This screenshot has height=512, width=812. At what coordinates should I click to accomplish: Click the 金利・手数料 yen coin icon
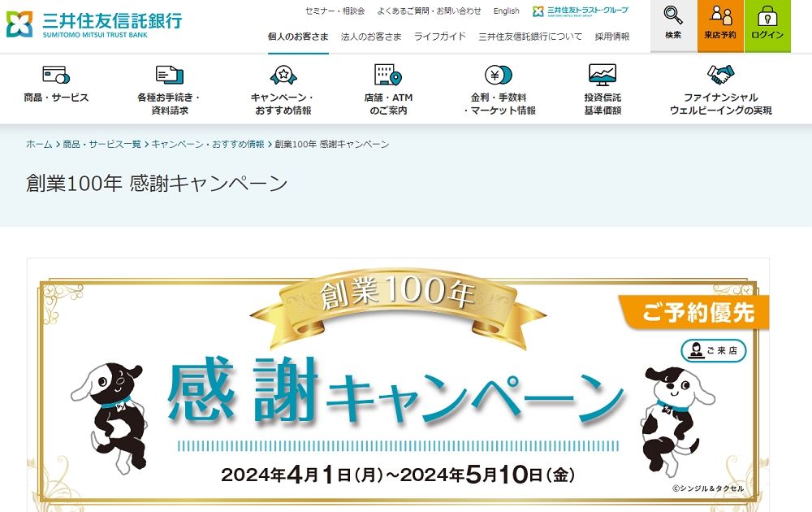pyautogui.click(x=499, y=75)
